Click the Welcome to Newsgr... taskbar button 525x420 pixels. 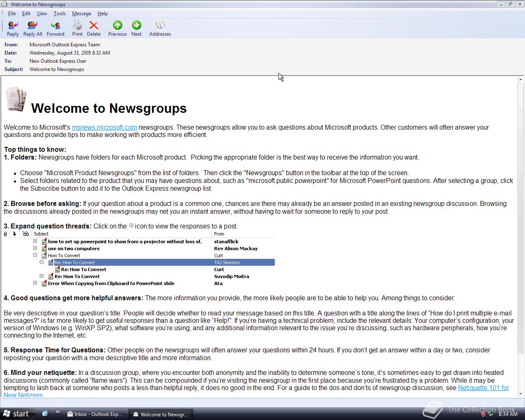[x=160, y=414]
